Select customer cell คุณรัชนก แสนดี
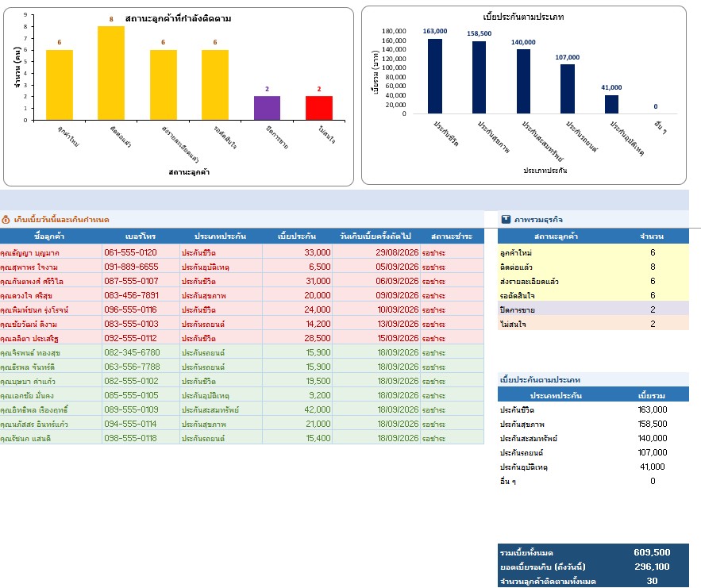The width and height of the screenshot is (701, 588). (51, 438)
